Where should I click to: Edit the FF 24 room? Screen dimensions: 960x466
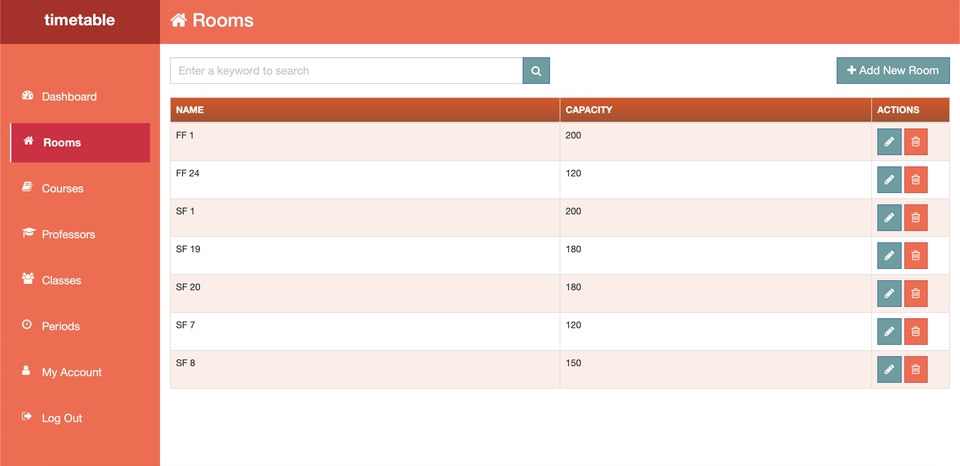(x=889, y=179)
